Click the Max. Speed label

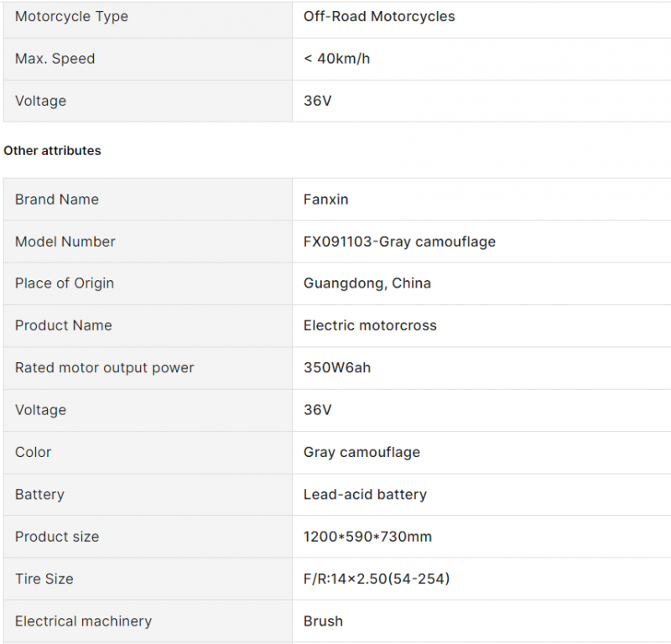pyautogui.click(x=55, y=59)
